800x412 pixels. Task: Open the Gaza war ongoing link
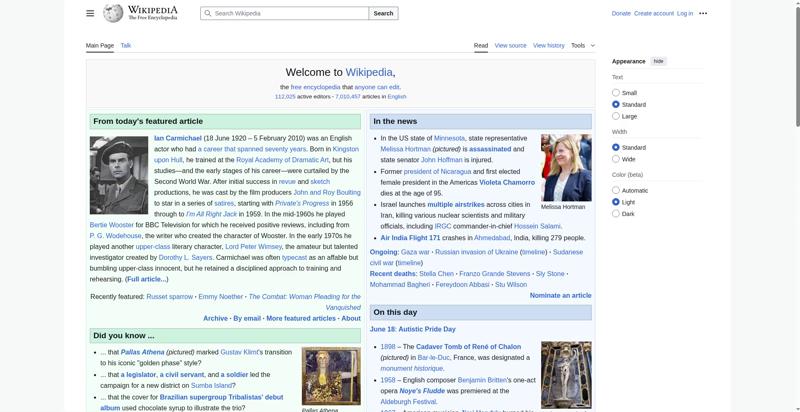click(x=415, y=252)
